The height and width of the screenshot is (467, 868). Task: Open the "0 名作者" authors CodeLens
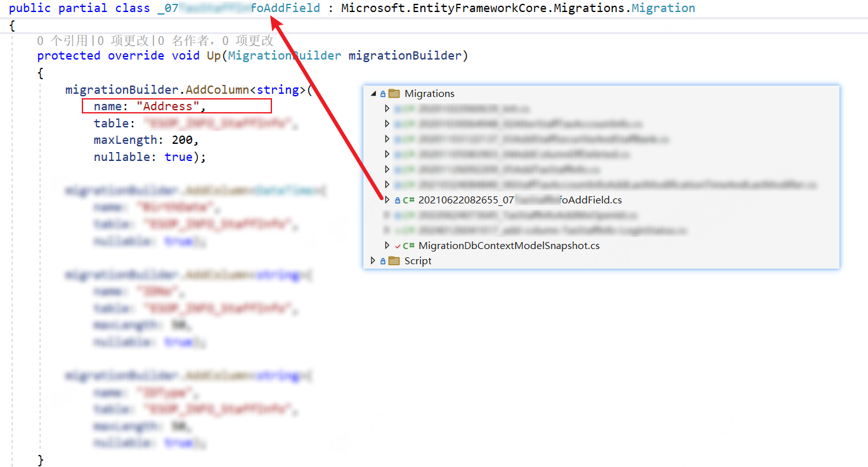(183, 41)
